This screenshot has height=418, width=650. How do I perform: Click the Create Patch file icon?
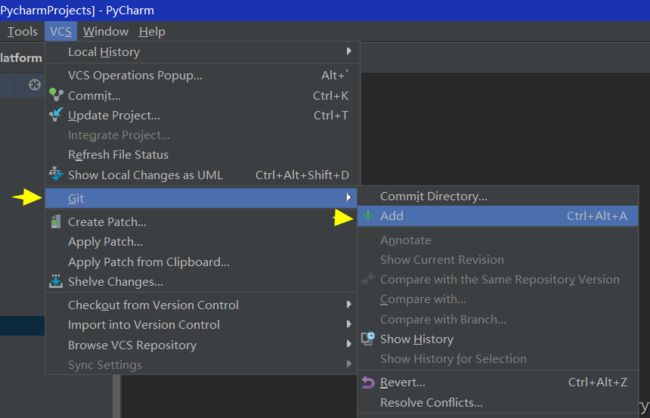coord(56,221)
